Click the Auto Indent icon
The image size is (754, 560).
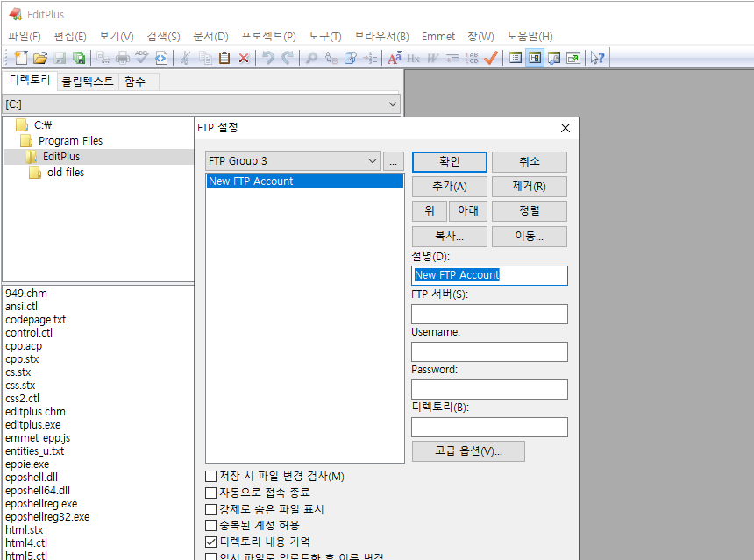(x=452, y=58)
